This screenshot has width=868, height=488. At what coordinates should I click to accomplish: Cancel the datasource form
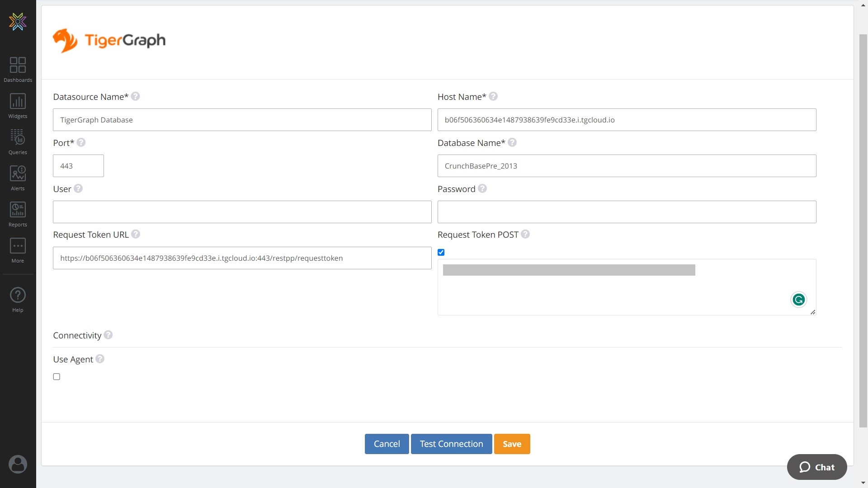click(x=387, y=444)
